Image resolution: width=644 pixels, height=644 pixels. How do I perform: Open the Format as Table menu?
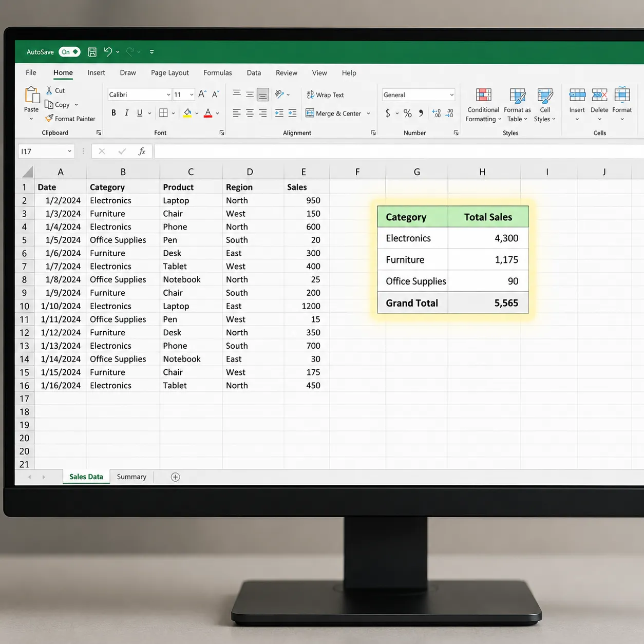pos(517,105)
